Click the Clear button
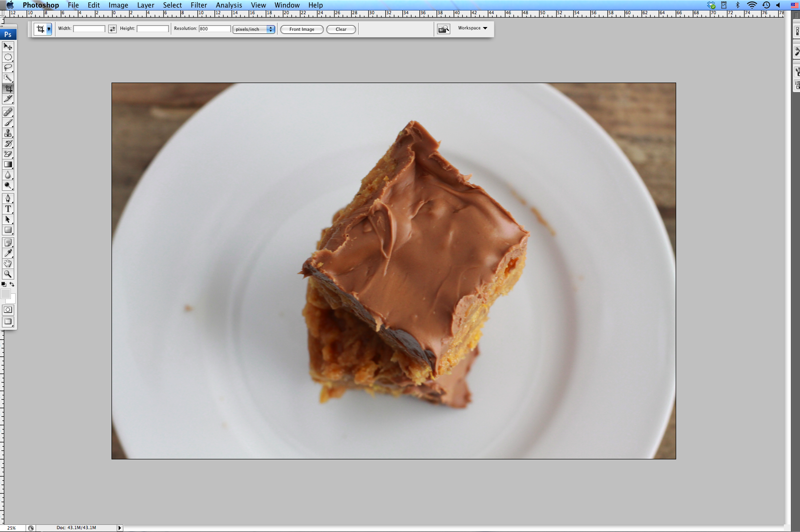This screenshot has height=532, width=800. pos(341,29)
